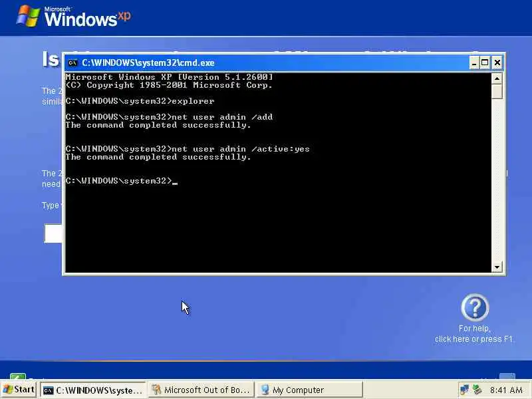Click the Copyright 1985-2001 Microsoft Corp line
Image resolution: width=532 pixels, height=399 pixels.
click(169, 85)
